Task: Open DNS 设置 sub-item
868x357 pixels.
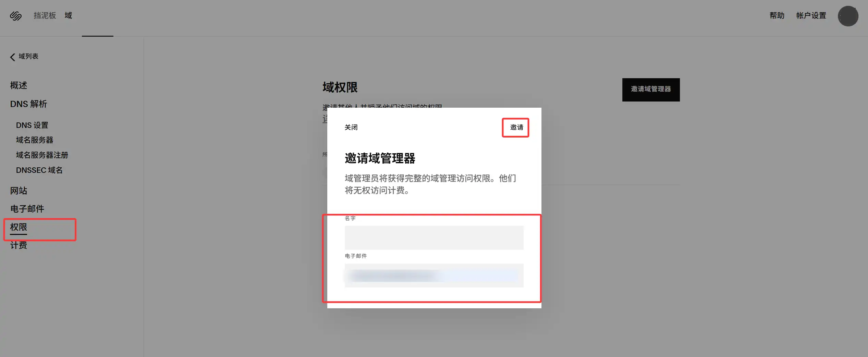Action: (x=32, y=125)
